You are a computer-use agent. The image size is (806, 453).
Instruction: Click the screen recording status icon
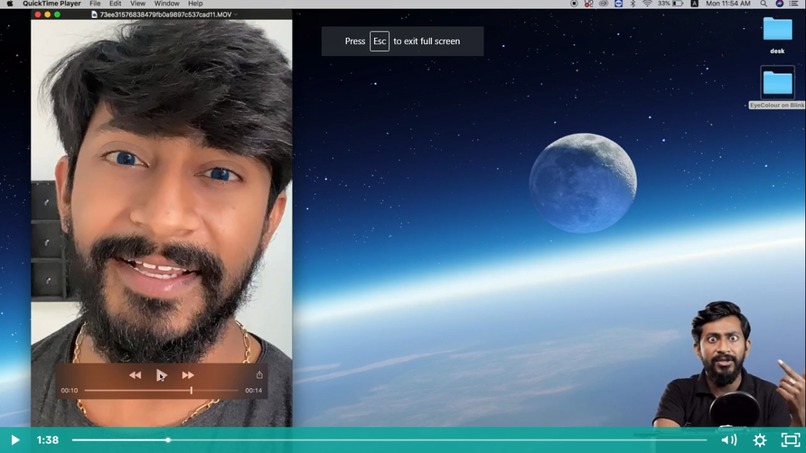pyautogui.click(x=574, y=4)
